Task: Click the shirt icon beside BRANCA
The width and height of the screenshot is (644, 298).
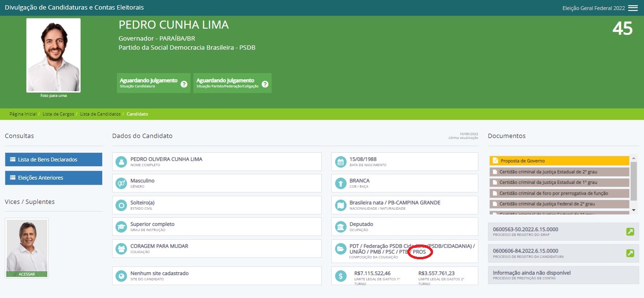Action: 341,183
